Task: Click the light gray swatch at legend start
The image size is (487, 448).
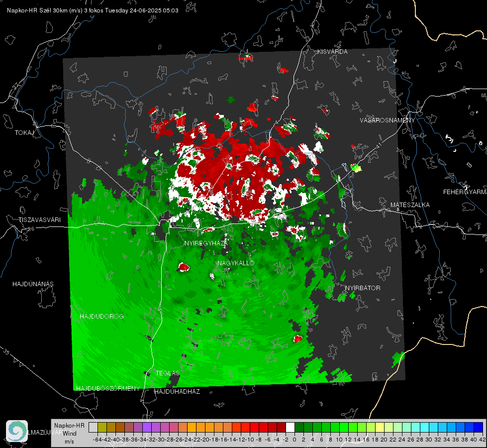Action: (93, 428)
